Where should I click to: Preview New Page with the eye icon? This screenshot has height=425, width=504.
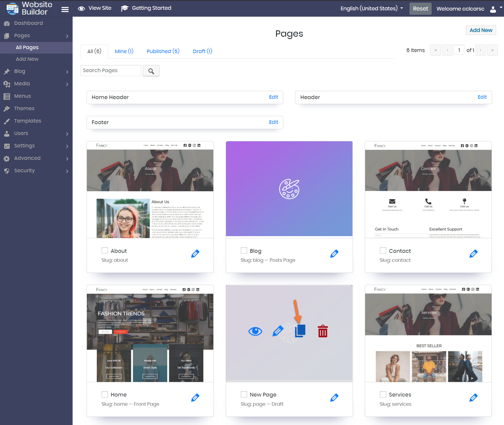pyautogui.click(x=255, y=331)
